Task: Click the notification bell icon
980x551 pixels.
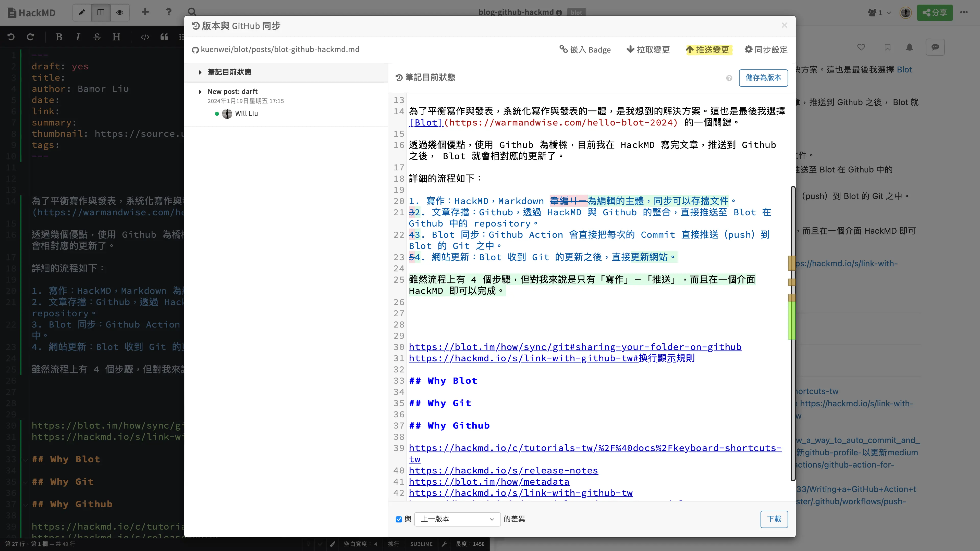Action: tap(910, 47)
